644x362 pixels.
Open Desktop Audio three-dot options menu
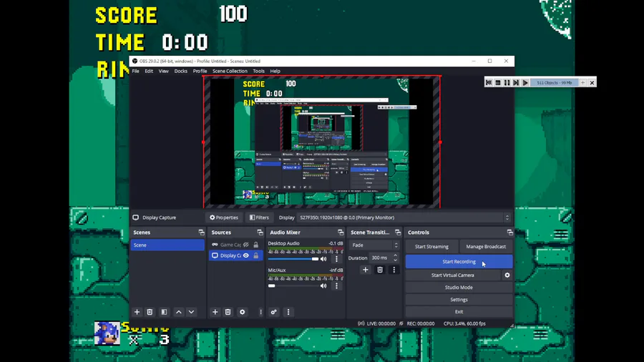tap(336, 259)
